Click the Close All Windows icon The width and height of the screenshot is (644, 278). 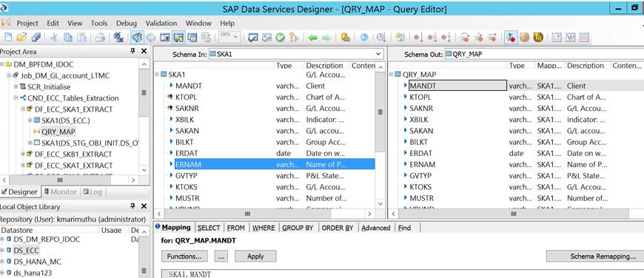pyautogui.click(x=118, y=37)
